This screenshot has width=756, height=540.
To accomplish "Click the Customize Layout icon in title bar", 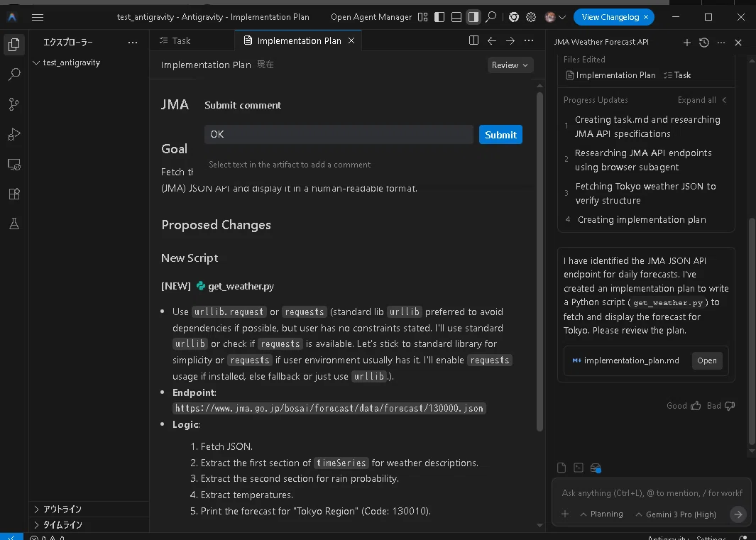I will click(x=423, y=17).
